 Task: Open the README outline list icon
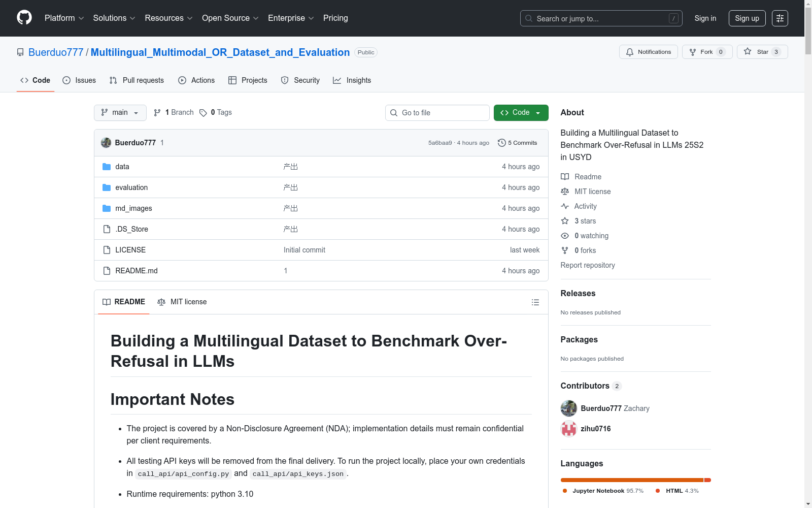535,302
